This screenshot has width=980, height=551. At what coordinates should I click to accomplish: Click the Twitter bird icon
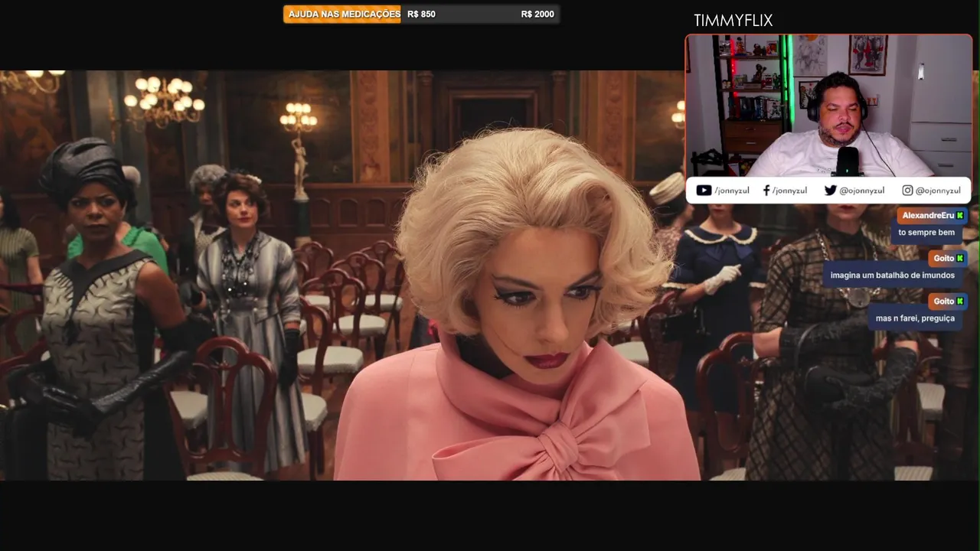(830, 191)
